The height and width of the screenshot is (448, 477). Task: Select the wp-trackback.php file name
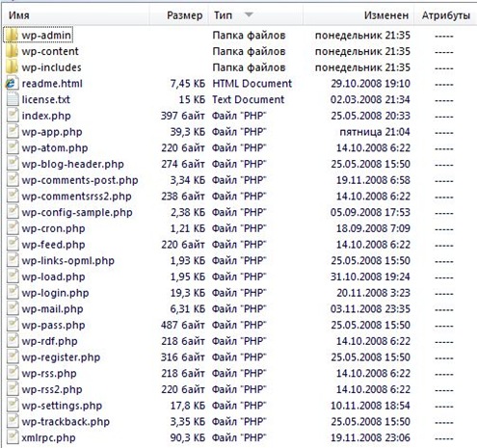[66, 422]
